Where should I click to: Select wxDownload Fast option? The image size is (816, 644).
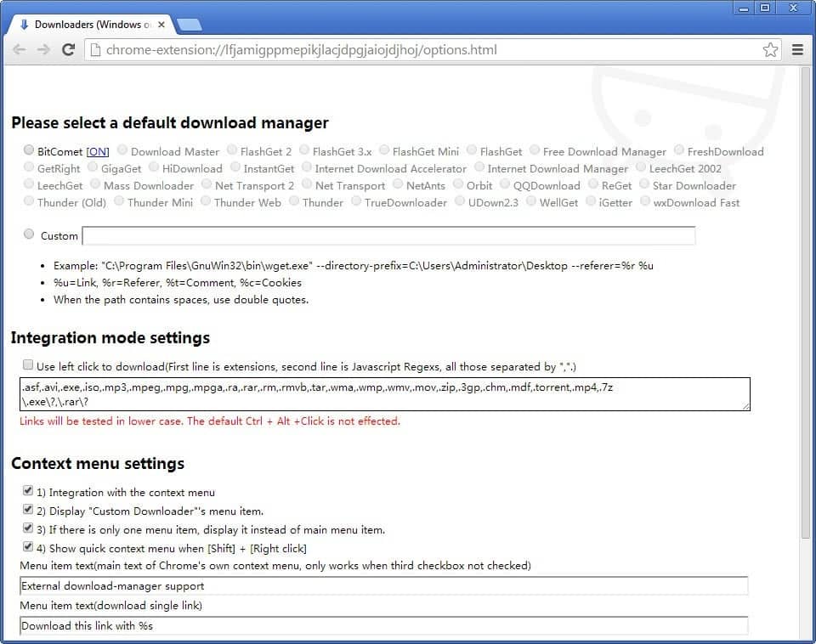click(645, 201)
